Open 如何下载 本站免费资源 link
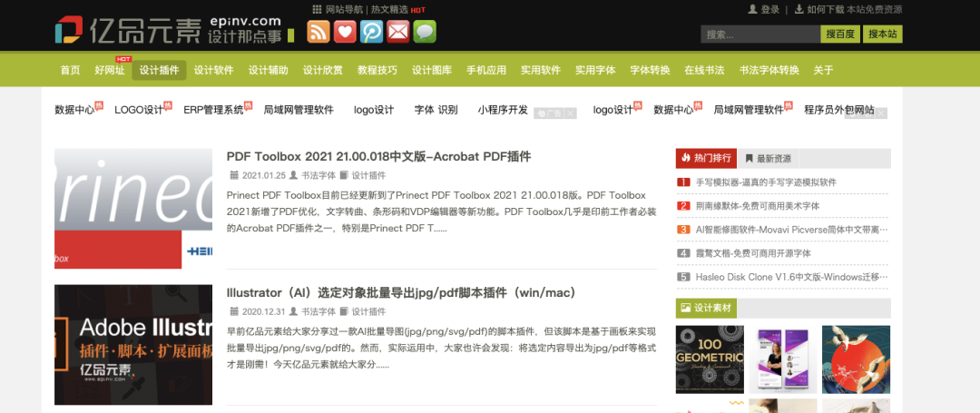This screenshot has height=413, width=980. click(855, 9)
